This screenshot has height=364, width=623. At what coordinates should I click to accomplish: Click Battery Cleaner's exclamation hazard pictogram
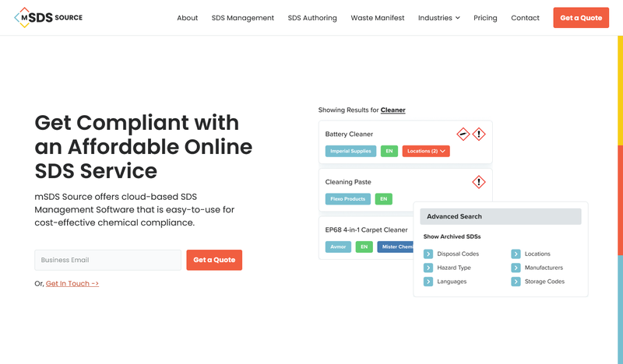point(479,135)
